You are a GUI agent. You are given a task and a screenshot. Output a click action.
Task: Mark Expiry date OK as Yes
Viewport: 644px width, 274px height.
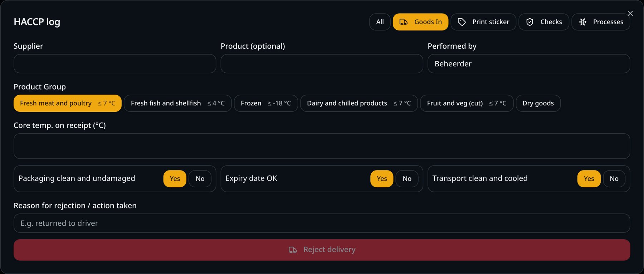point(382,179)
